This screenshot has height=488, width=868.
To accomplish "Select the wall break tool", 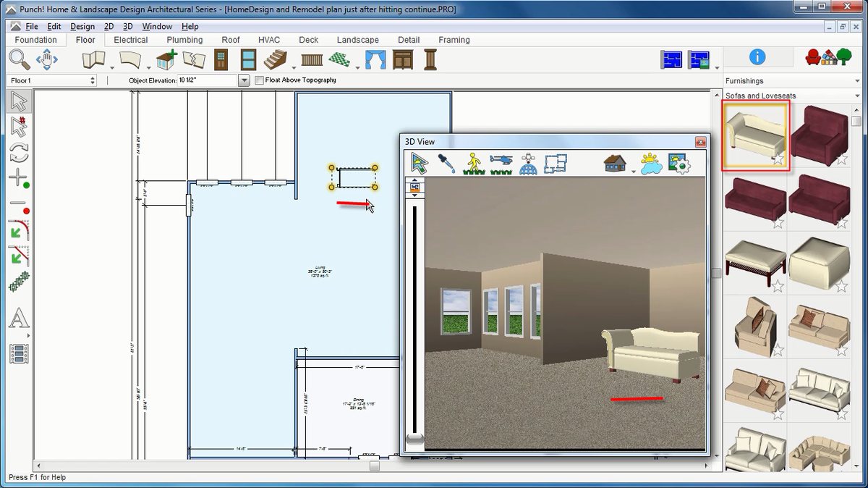I will pos(193,59).
